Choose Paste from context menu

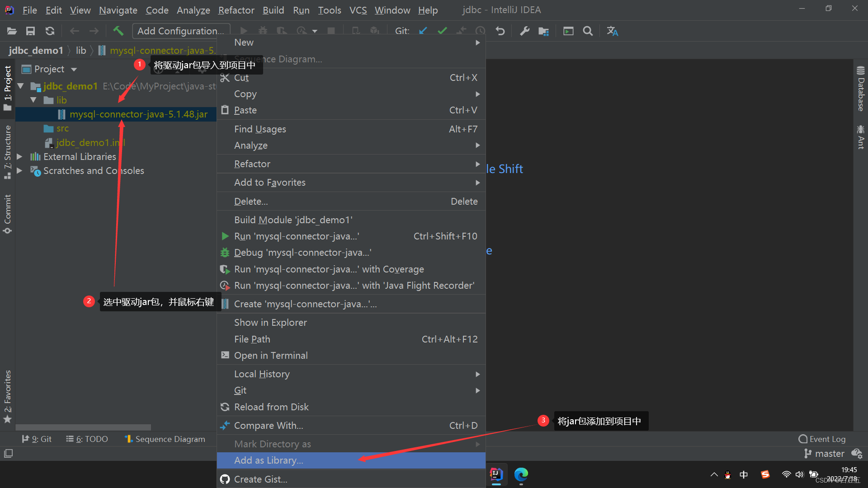(x=351, y=110)
